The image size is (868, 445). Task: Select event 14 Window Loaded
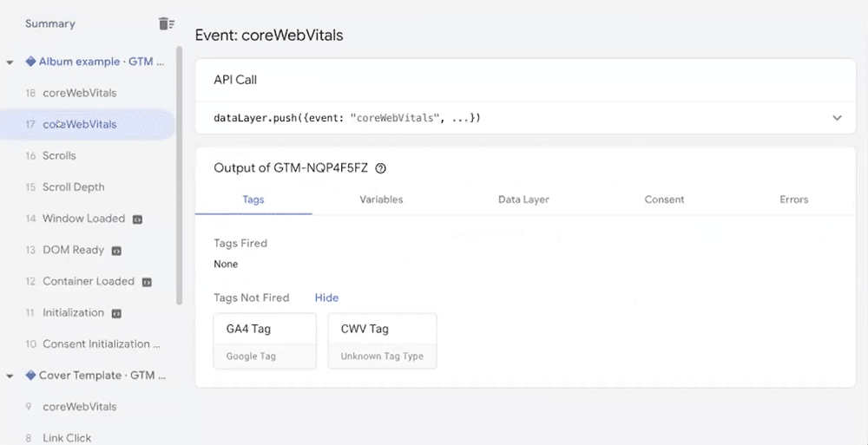tap(88, 219)
